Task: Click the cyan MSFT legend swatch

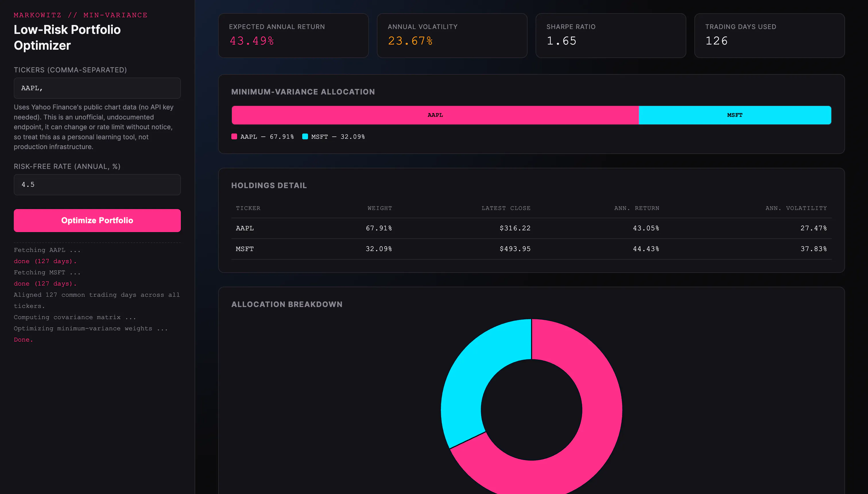Action: pos(305,136)
